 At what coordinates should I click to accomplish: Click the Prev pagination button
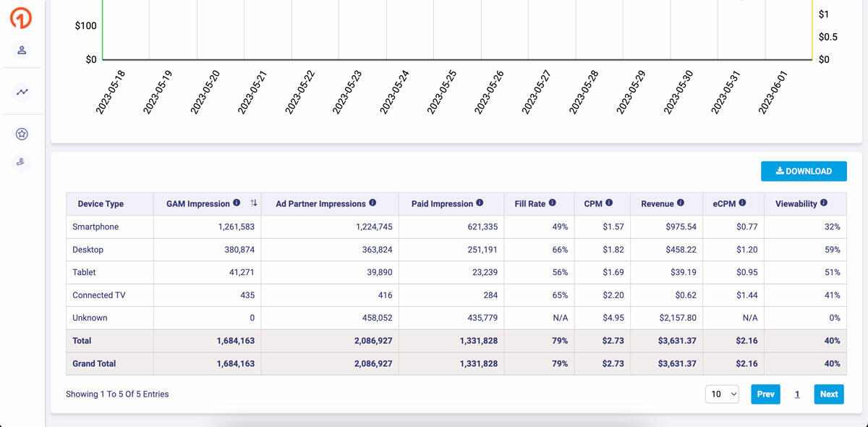765,394
